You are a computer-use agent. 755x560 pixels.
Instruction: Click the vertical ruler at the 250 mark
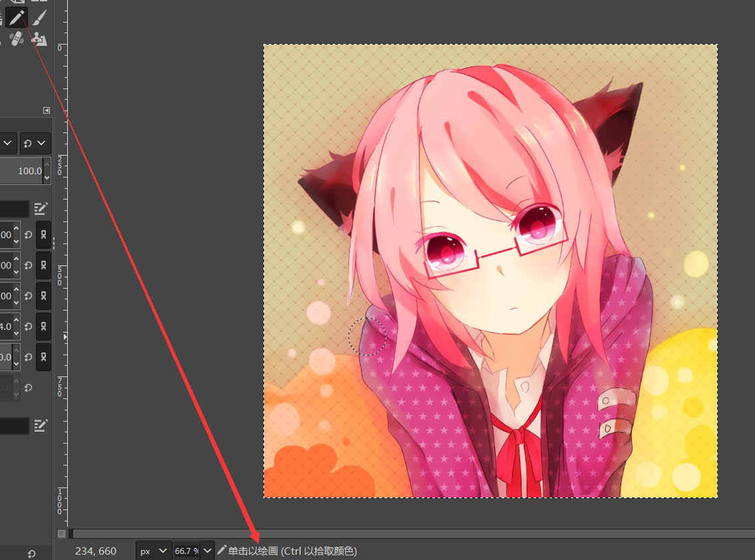(61, 165)
